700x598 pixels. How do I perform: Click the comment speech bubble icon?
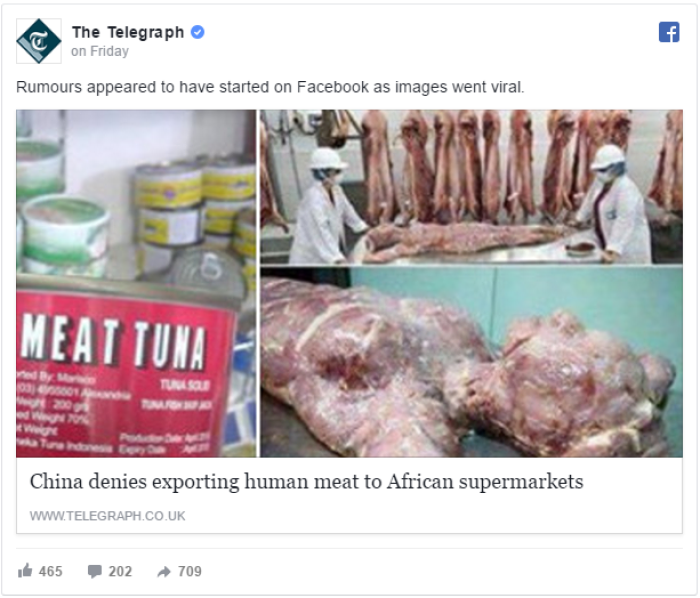click(95, 571)
